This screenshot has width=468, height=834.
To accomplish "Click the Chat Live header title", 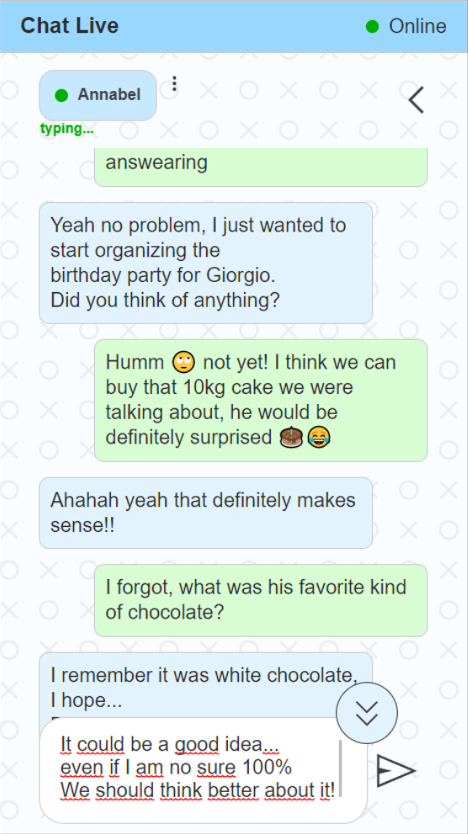I will 70,26.
